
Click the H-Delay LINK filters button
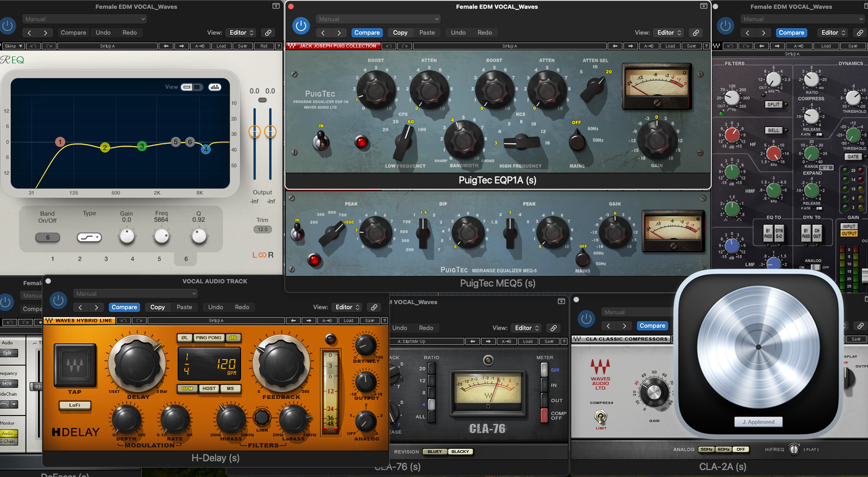pos(262,418)
